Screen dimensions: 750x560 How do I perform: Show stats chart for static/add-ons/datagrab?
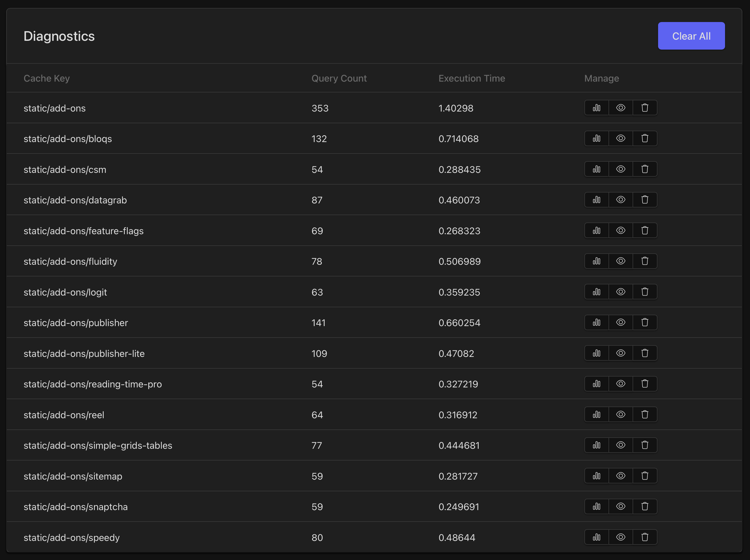596,200
